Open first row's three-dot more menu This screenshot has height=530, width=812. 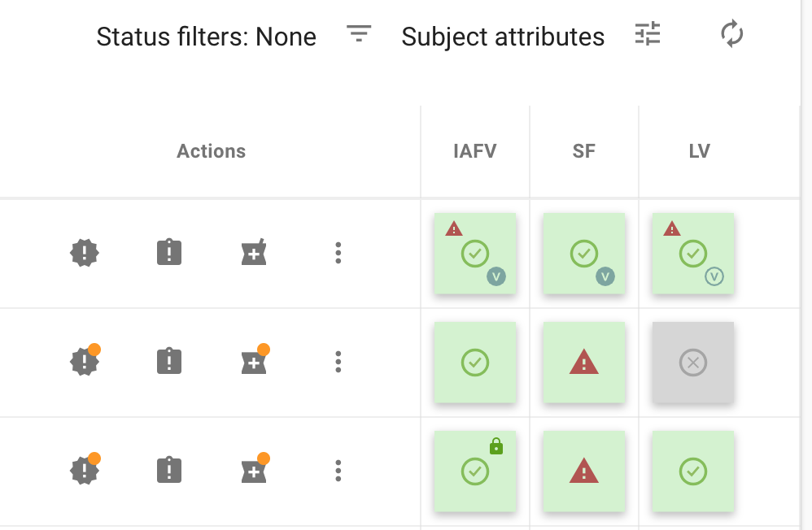pyautogui.click(x=338, y=254)
